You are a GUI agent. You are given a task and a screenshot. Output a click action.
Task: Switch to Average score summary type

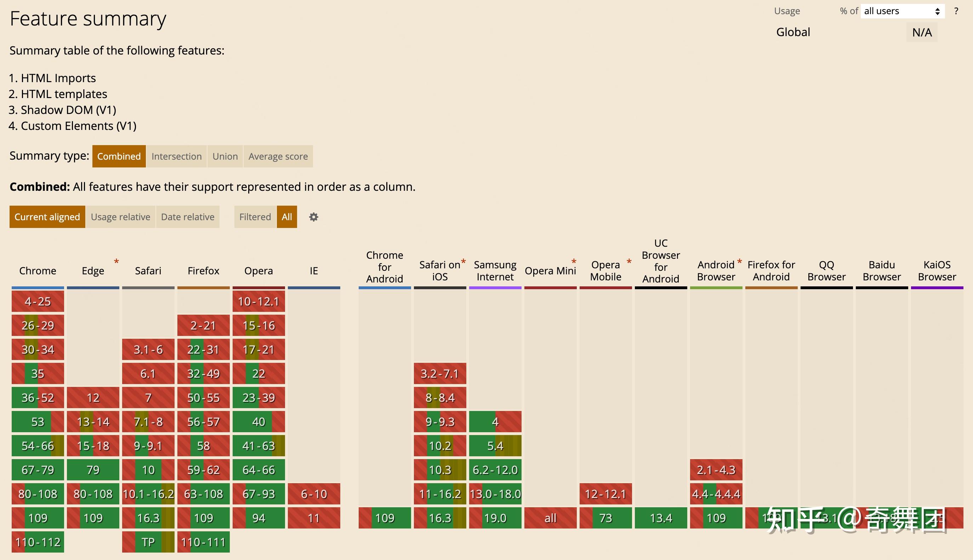pos(278,156)
